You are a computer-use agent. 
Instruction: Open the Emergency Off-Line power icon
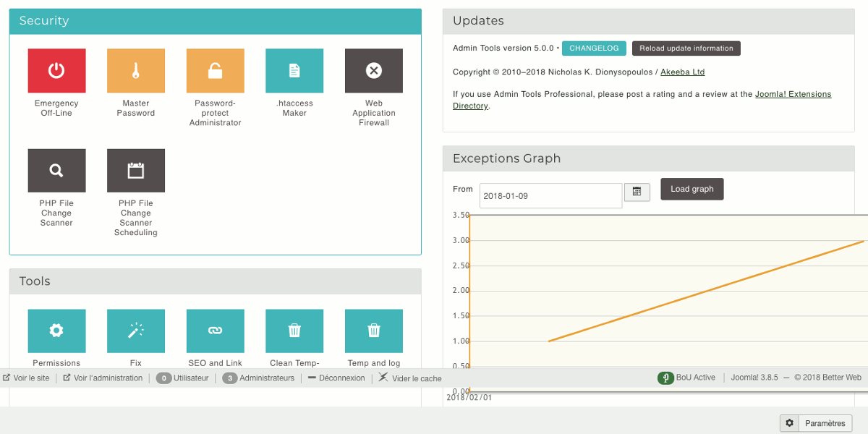(56, 71)
